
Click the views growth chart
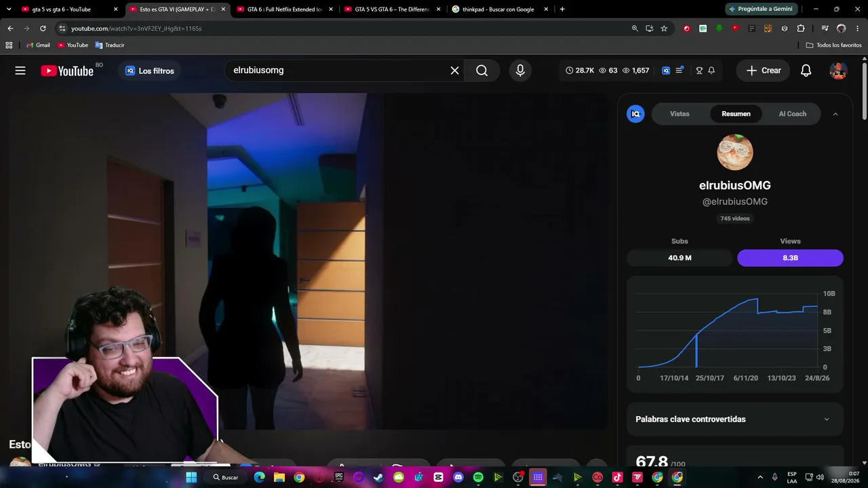point(735,333)
